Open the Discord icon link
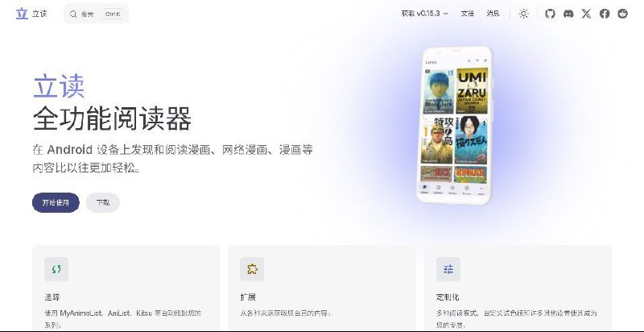The height and width of the screenshot is (332, 644). tap(568, 14)
